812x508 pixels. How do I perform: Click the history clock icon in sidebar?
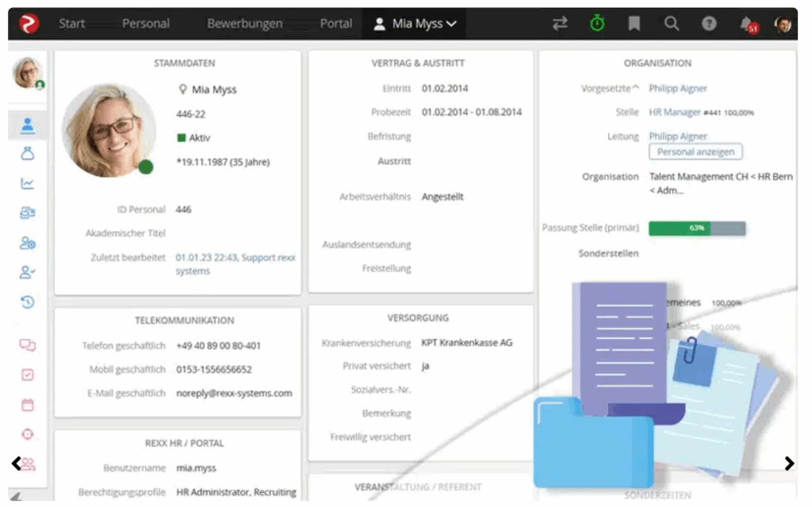(28, 302)
